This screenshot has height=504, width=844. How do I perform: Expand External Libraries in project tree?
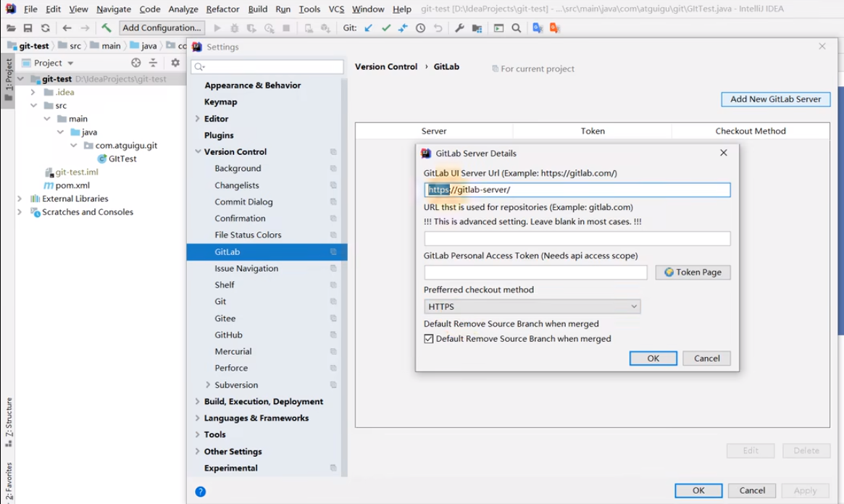point(20,198)
